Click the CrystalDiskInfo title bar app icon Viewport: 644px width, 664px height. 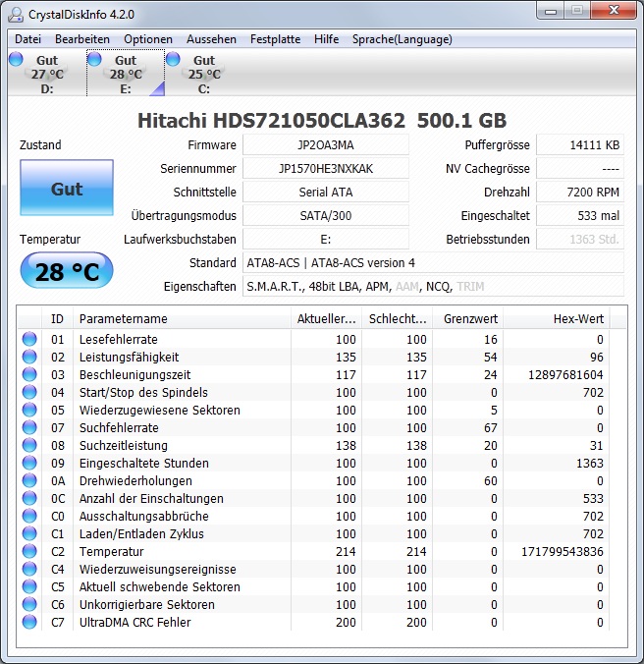click(16, 15)
